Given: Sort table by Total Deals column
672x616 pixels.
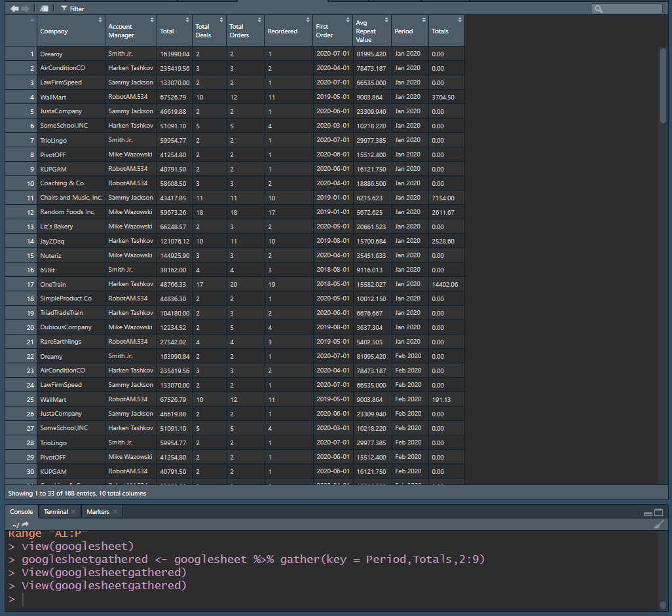Looking at the screenshot, I should 209,31.
